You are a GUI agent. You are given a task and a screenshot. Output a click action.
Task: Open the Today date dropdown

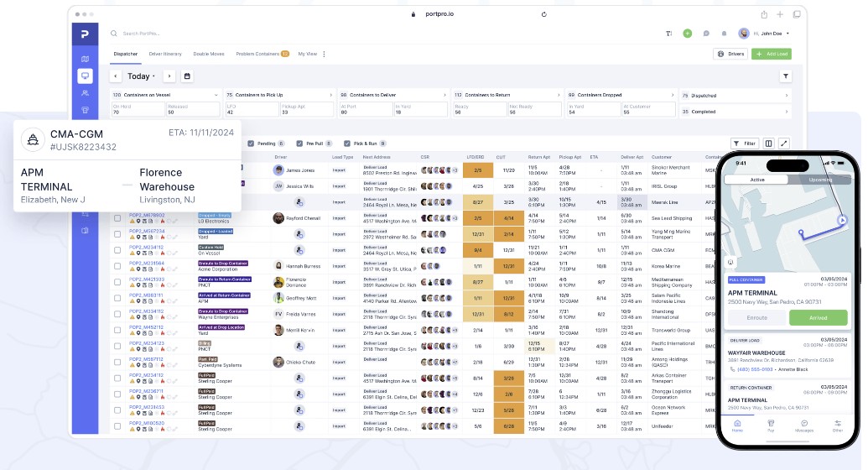coord(141,76)
